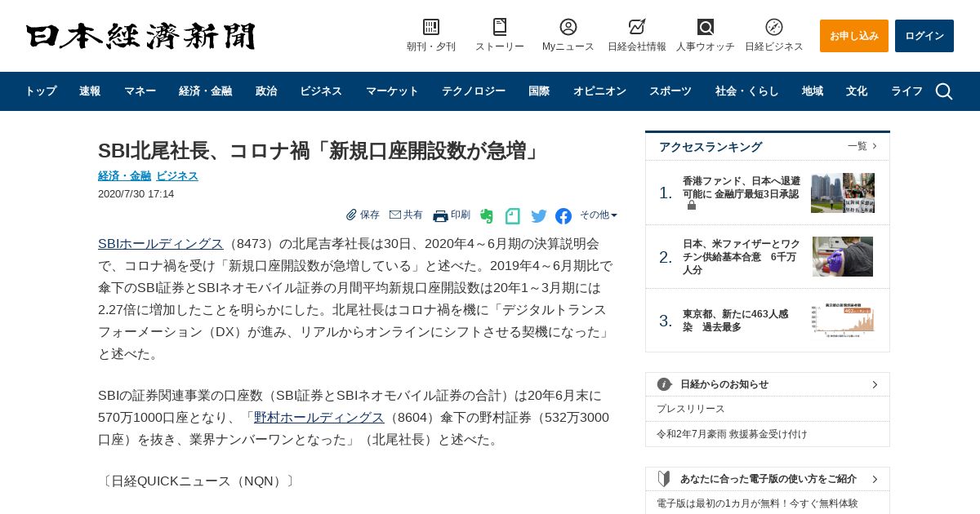The width and height of the screenshot is (980, 514).
Task: Select オピニオン in the navigation menu
Action: pos(599,91)
